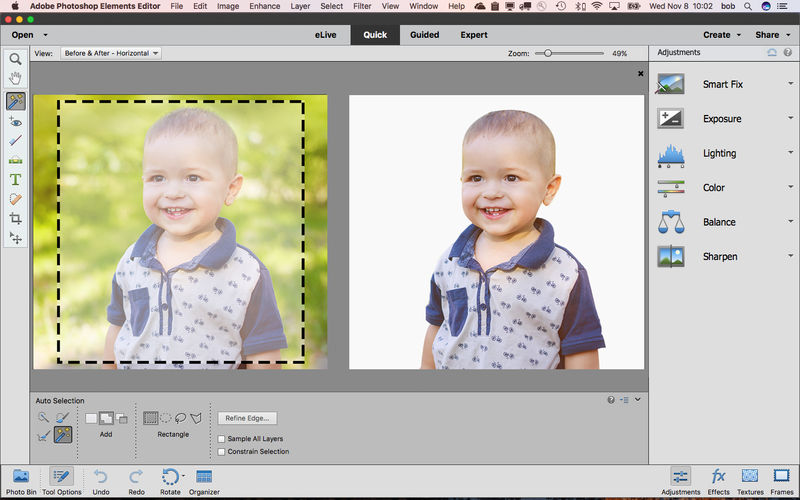800x500 pixels.
Task: Select the Crop tool
Action: [x=15, y=218]
